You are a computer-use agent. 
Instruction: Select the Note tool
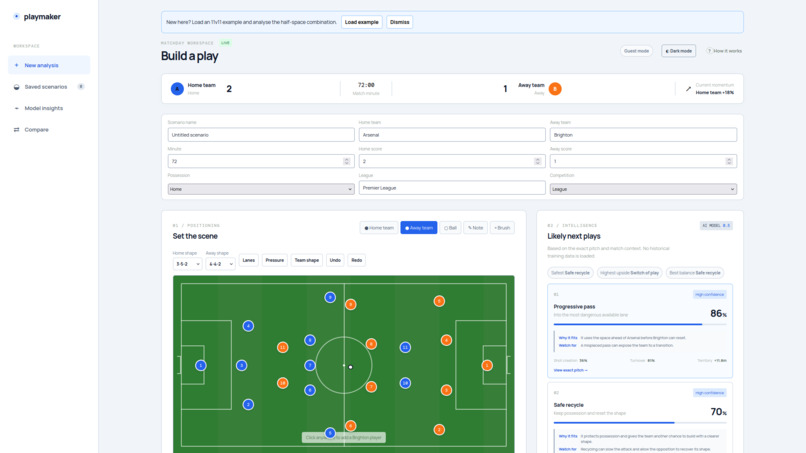(x=475, y=228)
